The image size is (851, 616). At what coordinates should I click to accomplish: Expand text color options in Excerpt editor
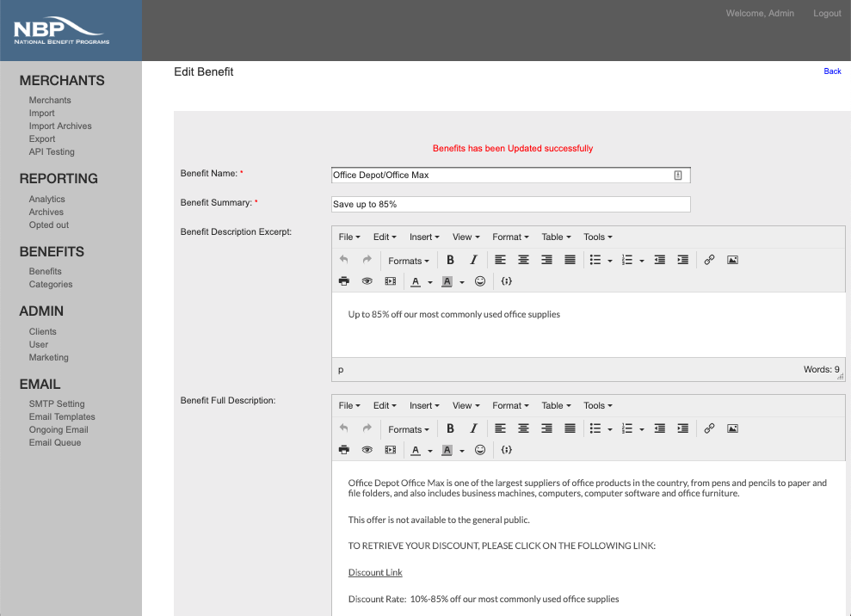[430, 282]
